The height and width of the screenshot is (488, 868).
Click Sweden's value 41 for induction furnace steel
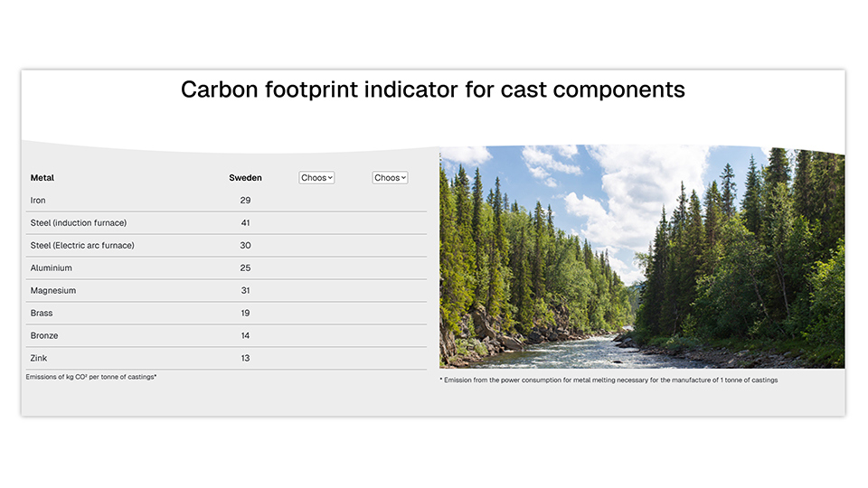pyautogui.click(x=245, y=223)
